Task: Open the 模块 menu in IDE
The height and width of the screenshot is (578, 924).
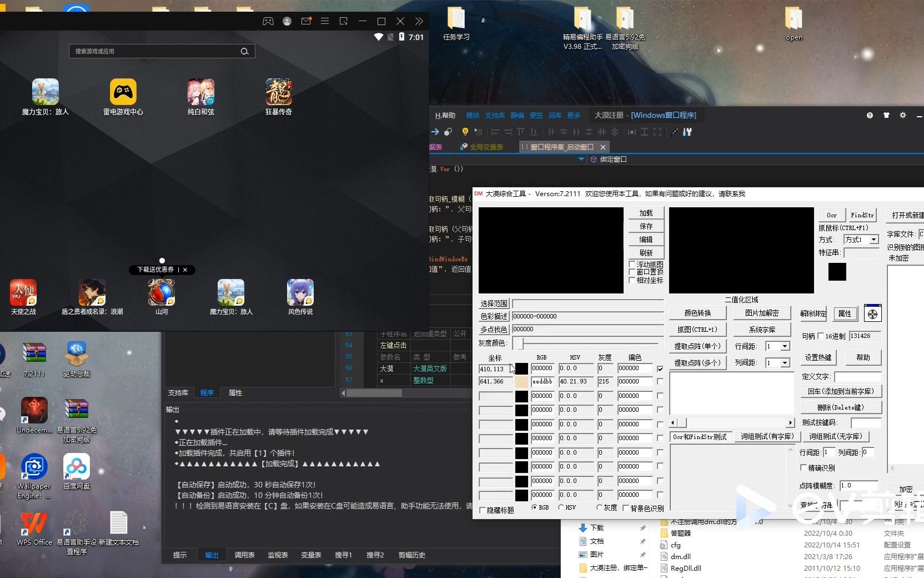Action: pyautogui.click(x=473, y=115)
